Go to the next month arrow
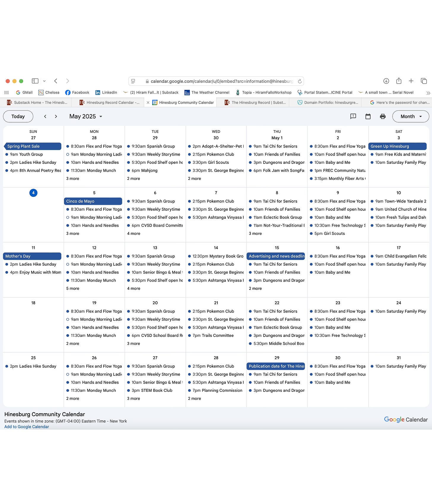 56,116
